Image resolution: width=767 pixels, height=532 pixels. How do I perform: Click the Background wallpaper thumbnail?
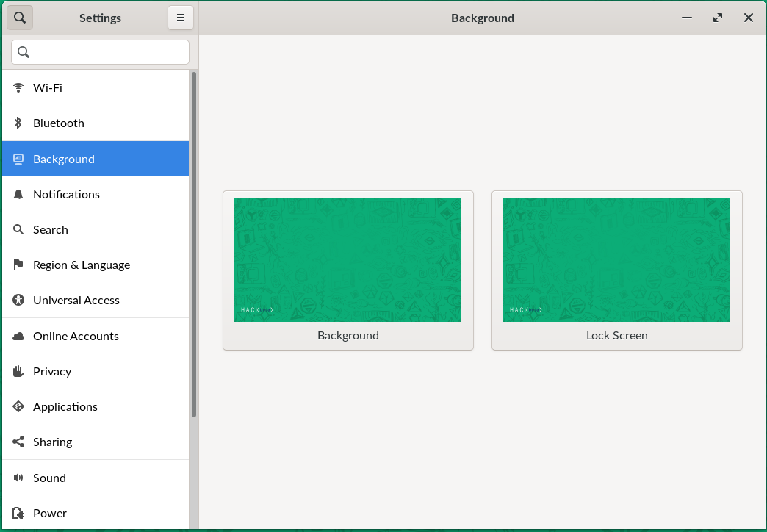coord(348,260)
